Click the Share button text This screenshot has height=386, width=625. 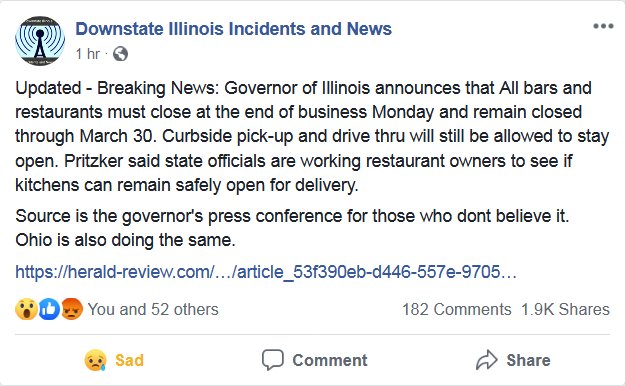coord(528,360)
